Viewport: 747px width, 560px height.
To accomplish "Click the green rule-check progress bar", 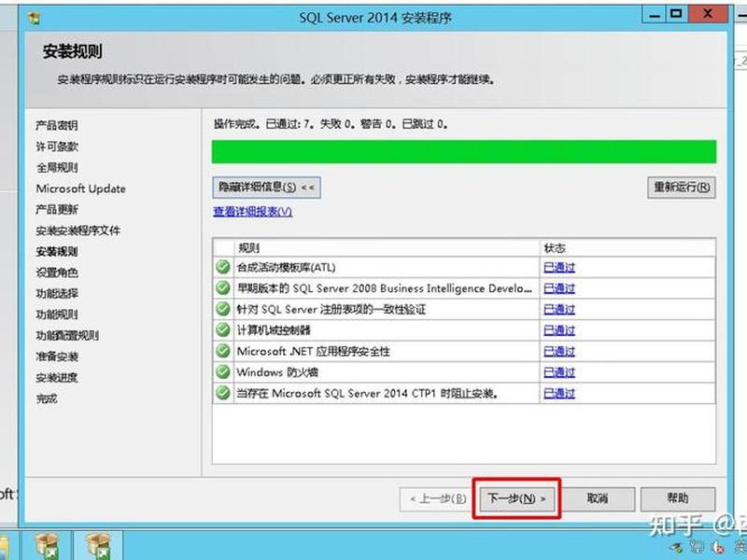I will [x=464, y=152].
